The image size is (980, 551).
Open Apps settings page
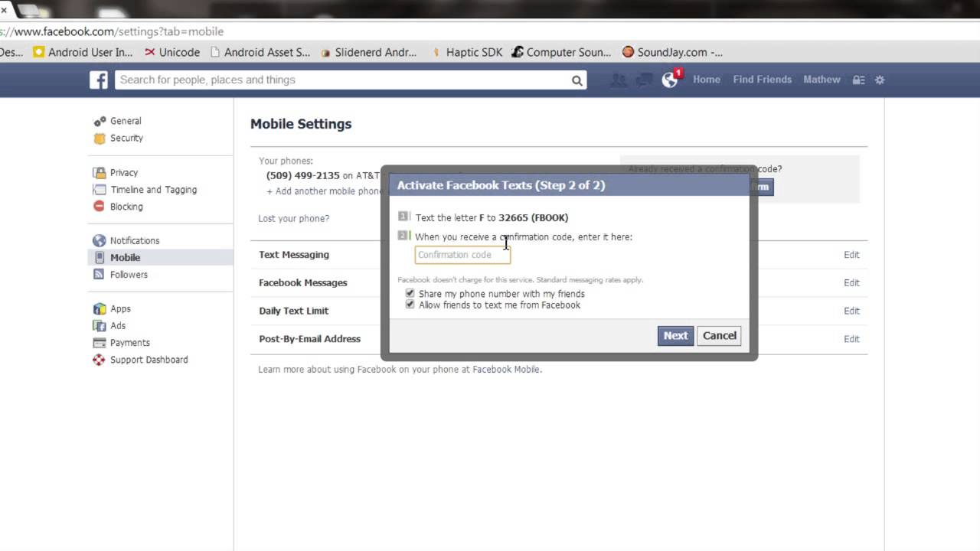(120, 308)
